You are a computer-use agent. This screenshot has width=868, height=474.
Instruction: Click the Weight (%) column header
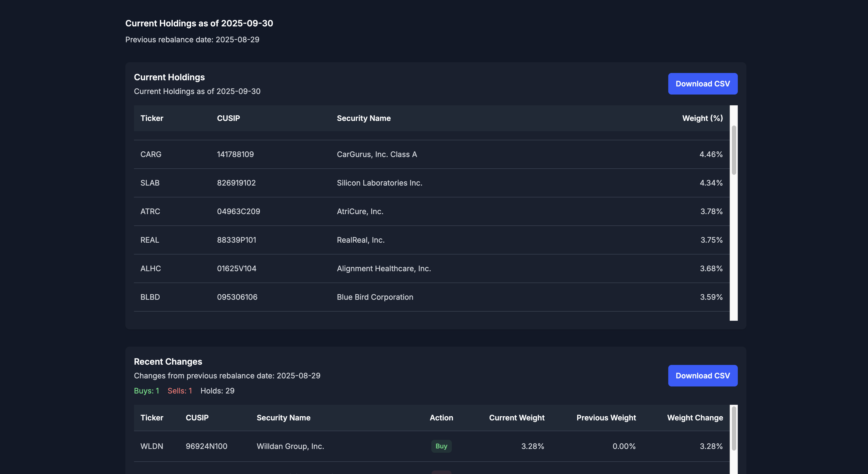pyautogui.click(x=702, y=118)
